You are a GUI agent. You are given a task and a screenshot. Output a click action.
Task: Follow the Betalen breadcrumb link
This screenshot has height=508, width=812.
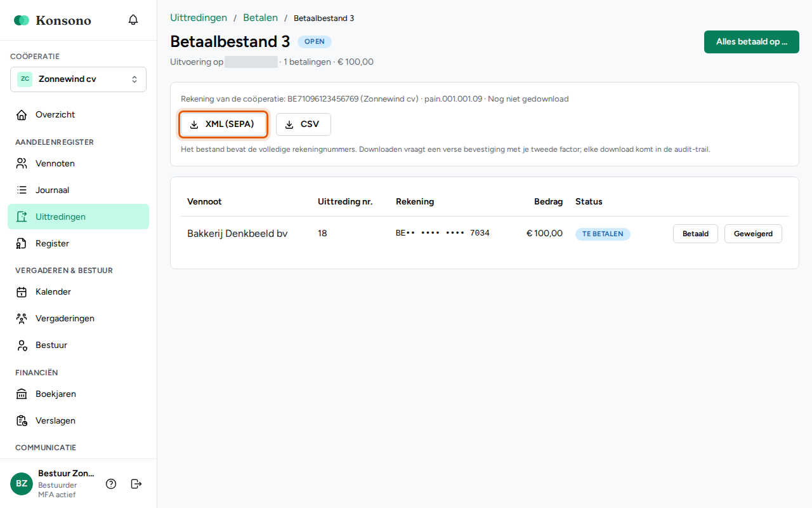[260, 18]
